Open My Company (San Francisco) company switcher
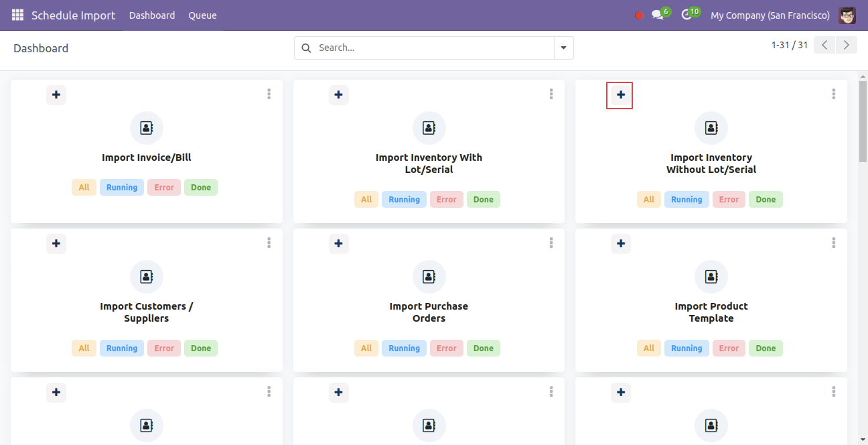This screenshot has height=445, width=868. 770,15
